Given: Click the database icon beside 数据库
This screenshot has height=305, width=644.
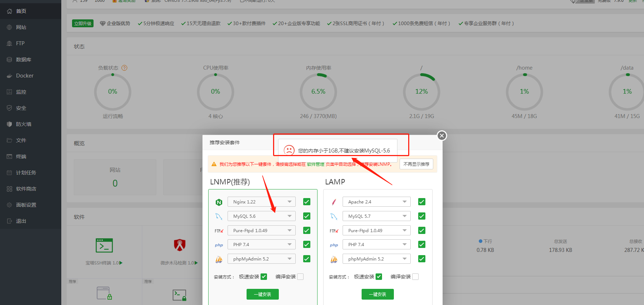Looking at the screenshot, I should (x=9, y=60).
